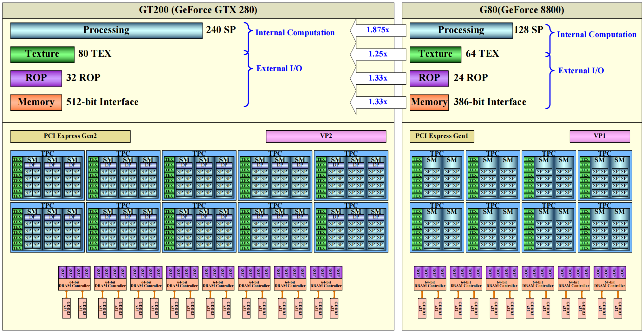Click the 1.25x ratio arrow
The width and height of the screenshot is (644, 332).
tap(378, 54)
